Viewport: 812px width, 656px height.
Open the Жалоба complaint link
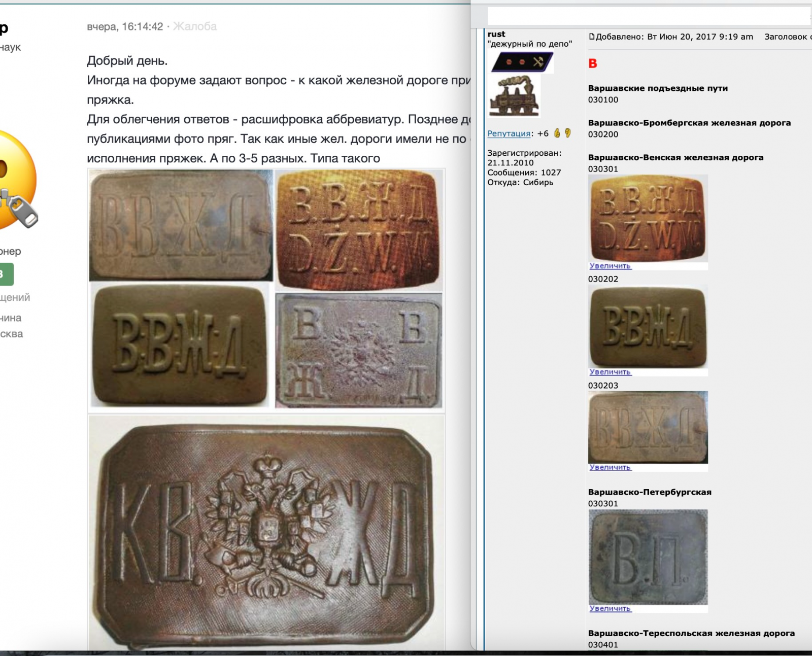(195, 26)
